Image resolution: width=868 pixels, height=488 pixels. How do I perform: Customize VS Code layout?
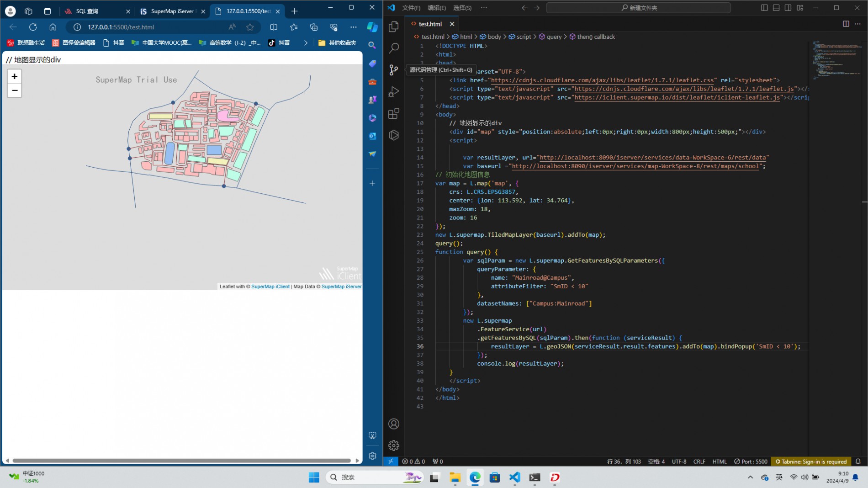tap(799, 8)
